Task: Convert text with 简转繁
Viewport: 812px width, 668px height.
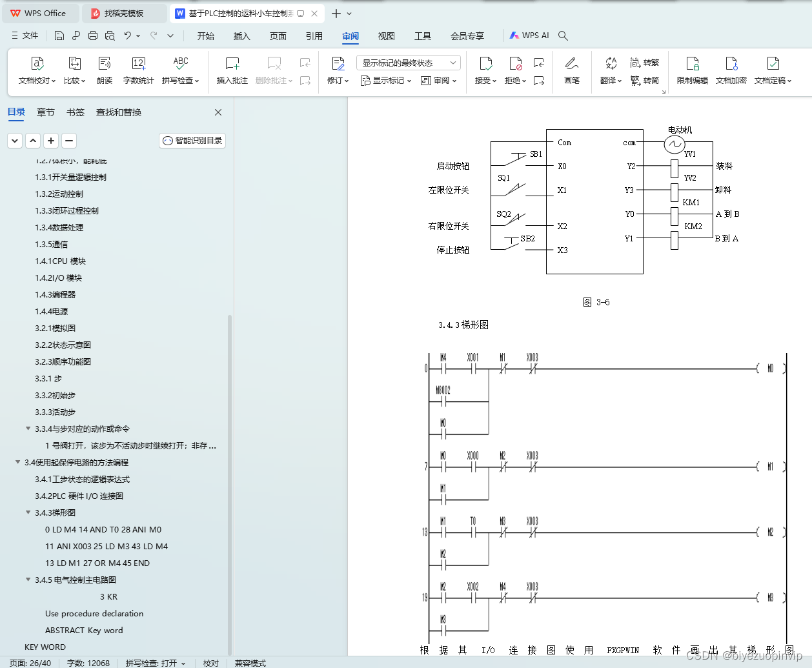Action: tap(645, 63)
